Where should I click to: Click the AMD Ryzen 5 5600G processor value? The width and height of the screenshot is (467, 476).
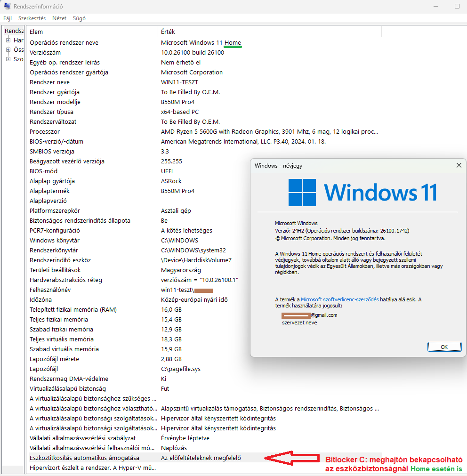point(269,131)
